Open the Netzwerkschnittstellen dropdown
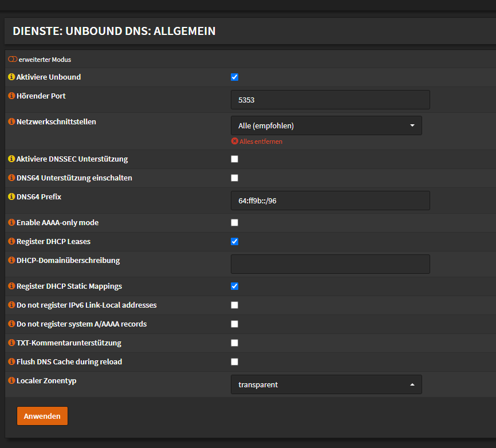 tap(326, 125)
